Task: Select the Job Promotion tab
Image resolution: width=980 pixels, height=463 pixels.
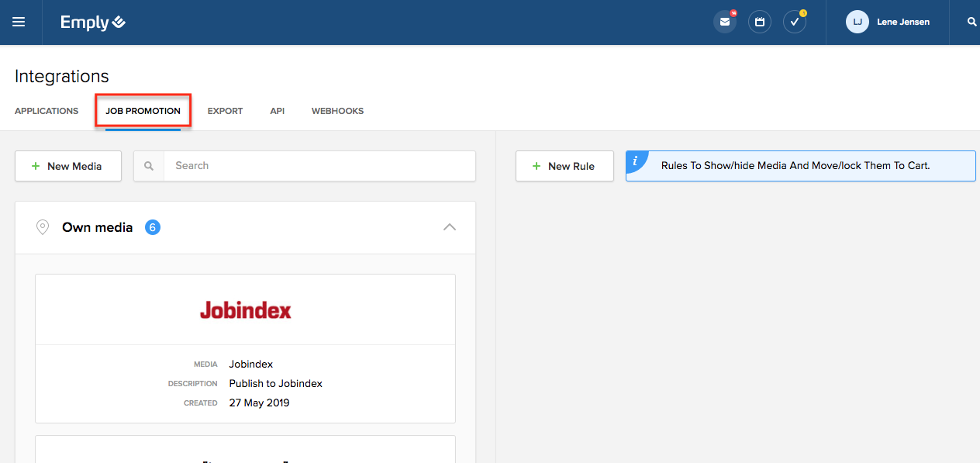Action: click(143, 111)
